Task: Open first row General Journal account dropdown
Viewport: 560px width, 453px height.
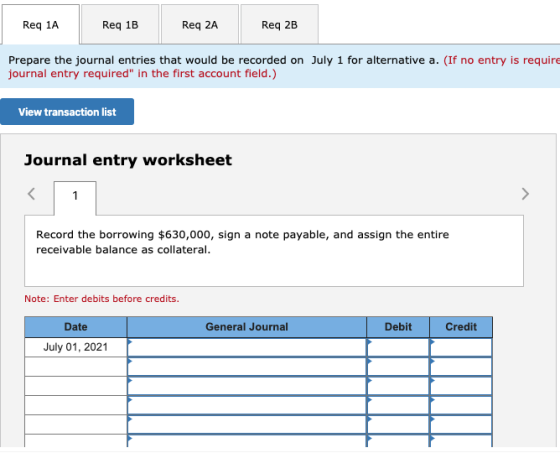Action: pos(247,347)
